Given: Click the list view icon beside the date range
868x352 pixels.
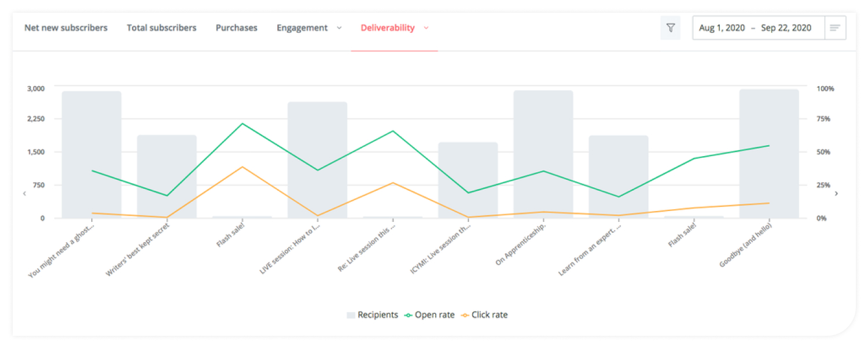Looking at the screenshot, I should point(836,27).
